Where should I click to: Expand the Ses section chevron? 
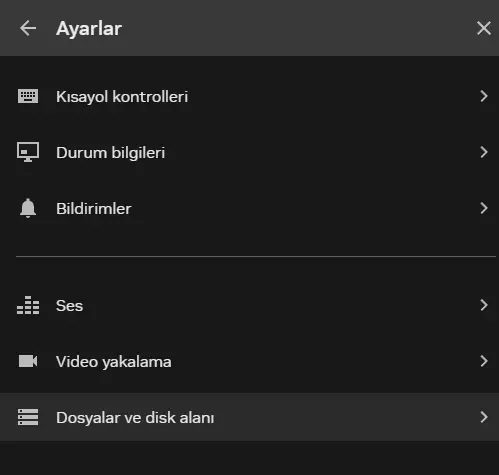click(x=484, y=305)
